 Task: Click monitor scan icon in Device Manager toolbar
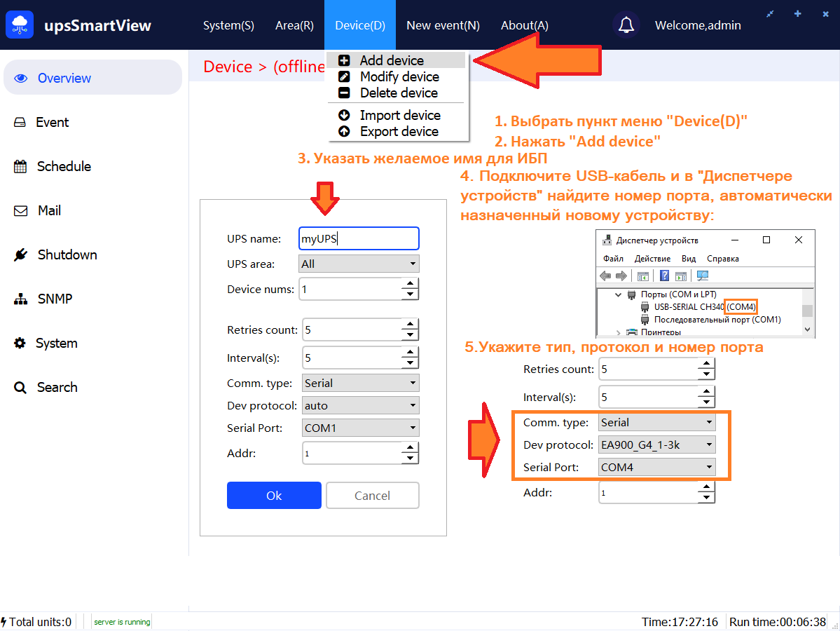(702, 276)
